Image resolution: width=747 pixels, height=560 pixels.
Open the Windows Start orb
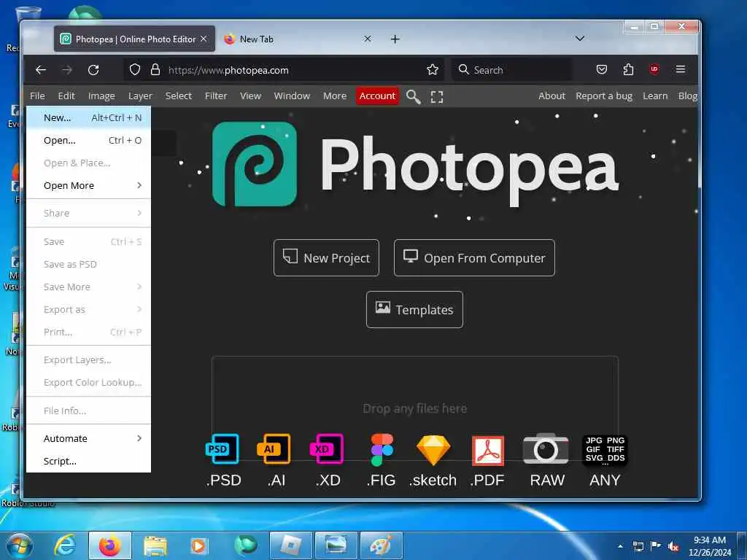(x=19, y=545)
